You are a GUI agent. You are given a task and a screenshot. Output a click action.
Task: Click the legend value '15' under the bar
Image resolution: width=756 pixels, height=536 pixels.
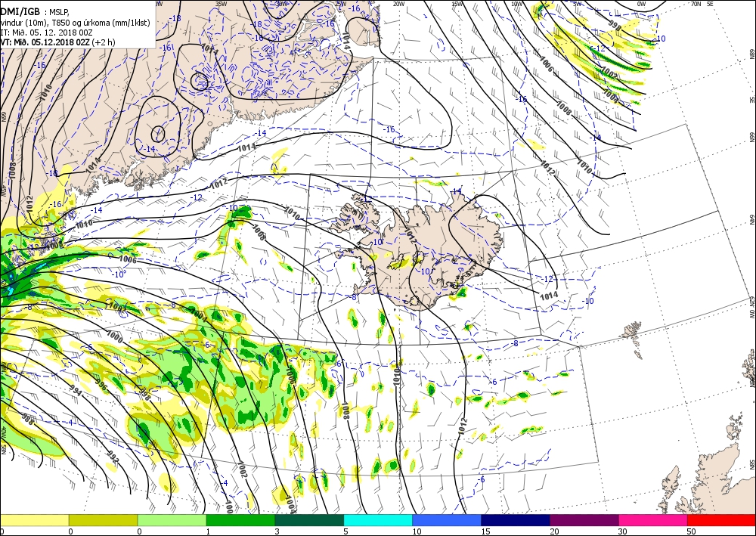click(x=485, y=531)
